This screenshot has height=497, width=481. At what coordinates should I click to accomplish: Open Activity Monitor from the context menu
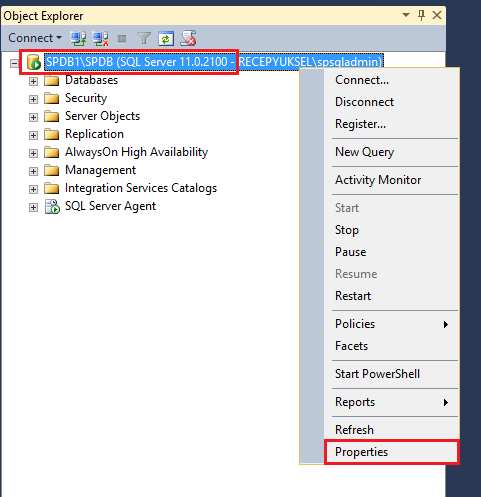378,180
